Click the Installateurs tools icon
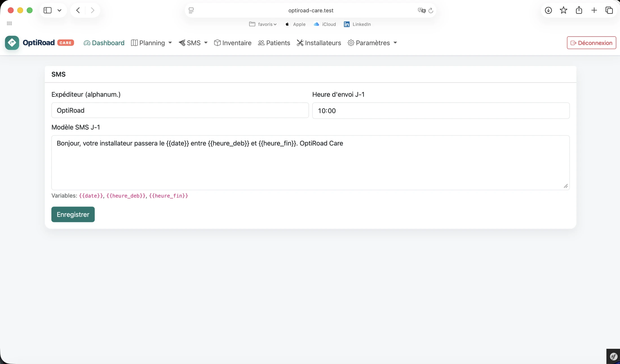Viewport: 620px width, 364px height. pos(300,43)
